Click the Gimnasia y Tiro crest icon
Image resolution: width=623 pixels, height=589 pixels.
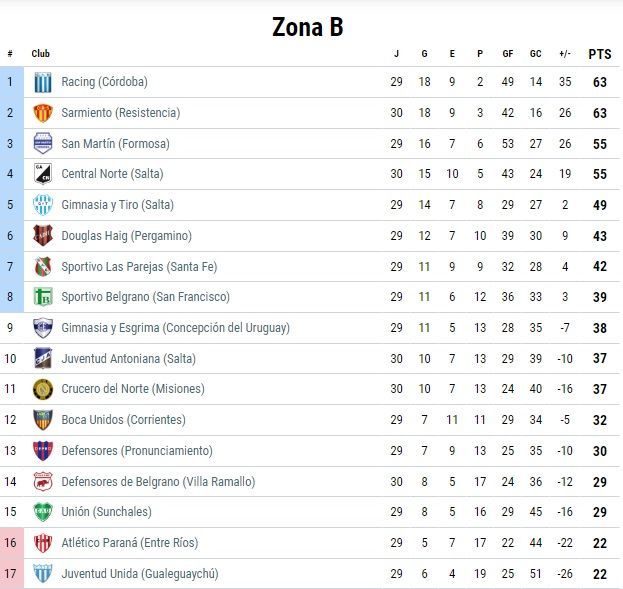pyautogui.click(x=42, y=205)
